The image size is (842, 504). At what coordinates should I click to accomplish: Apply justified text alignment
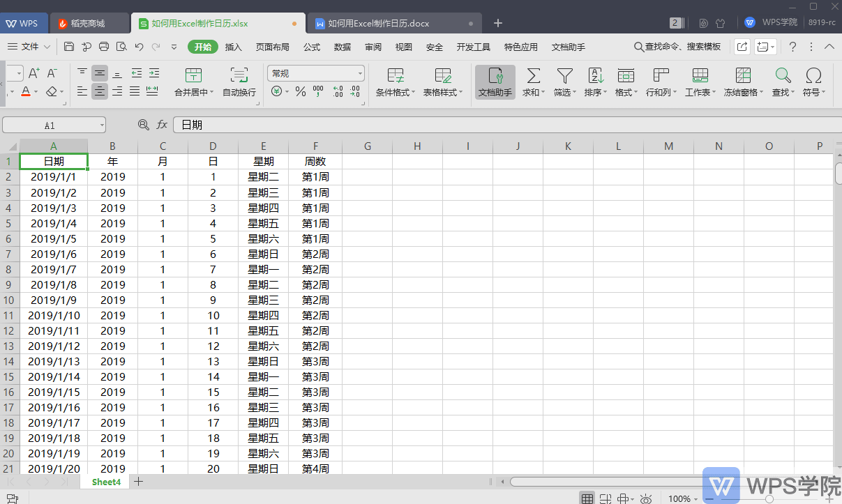135,91
